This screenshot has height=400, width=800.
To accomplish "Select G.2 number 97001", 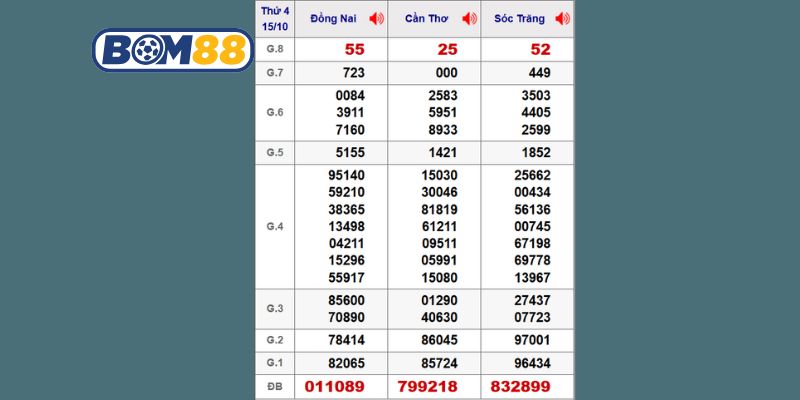I will tap(533, 340).
